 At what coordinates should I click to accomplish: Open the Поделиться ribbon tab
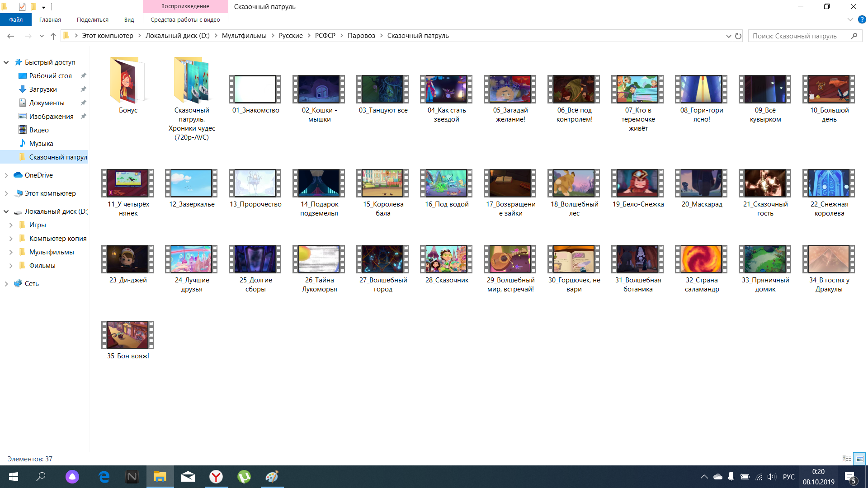(93, 19)
